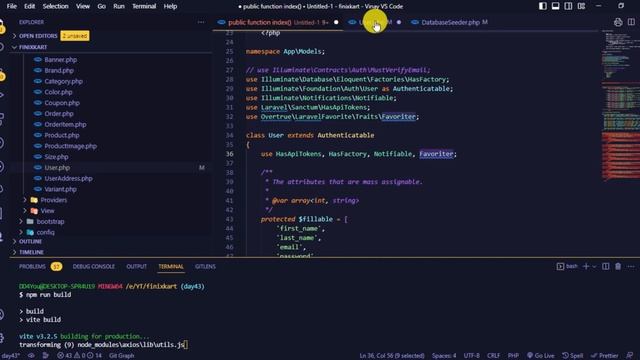Switch to Debug Console tab

pyautogui.click(x=93, y=267)
